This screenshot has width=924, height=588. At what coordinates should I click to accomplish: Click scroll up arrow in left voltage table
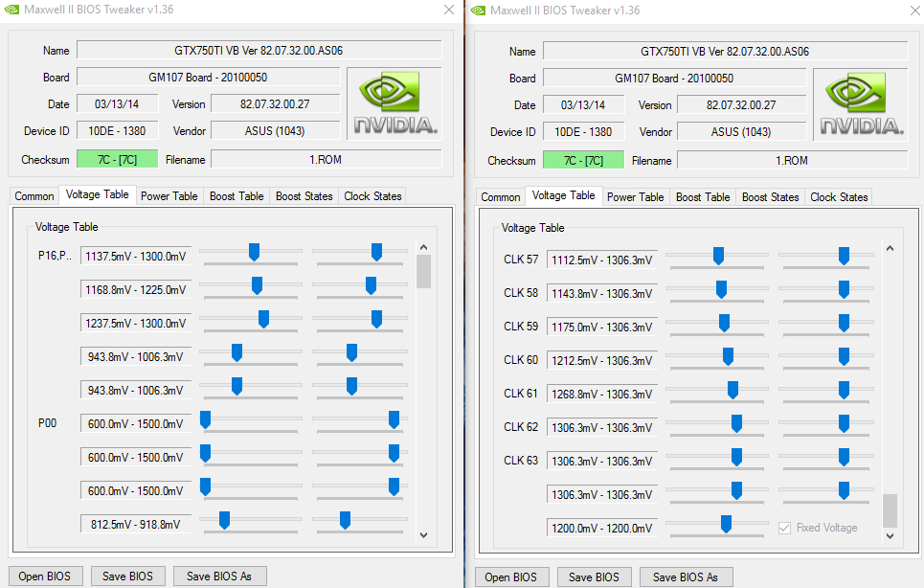tap(423, 247)
